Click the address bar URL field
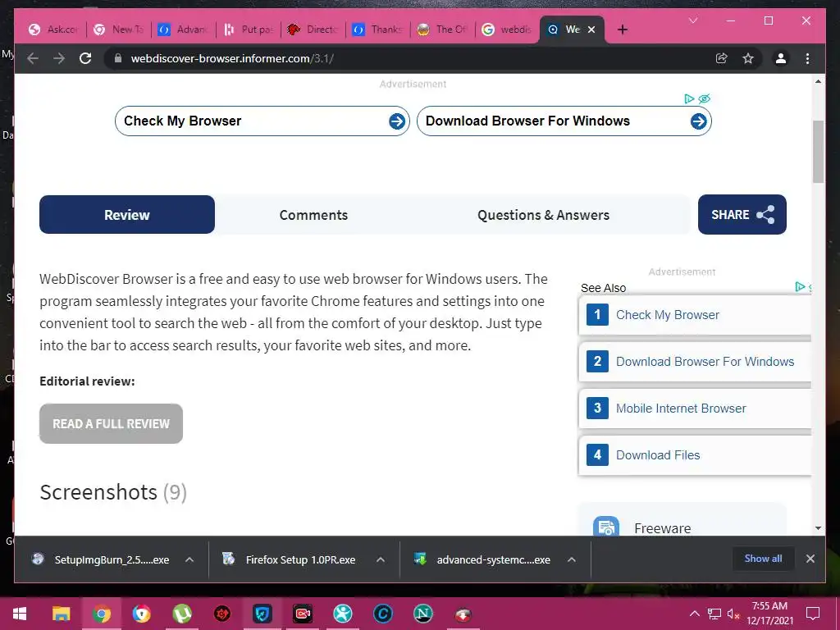The width and height of the screenshot is (840, 630). click(x=413, y=58)
